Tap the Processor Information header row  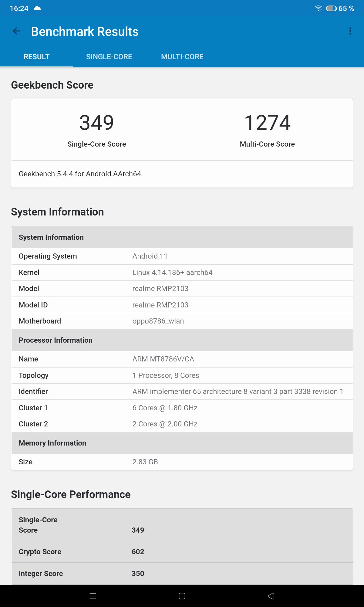(182, 340)
